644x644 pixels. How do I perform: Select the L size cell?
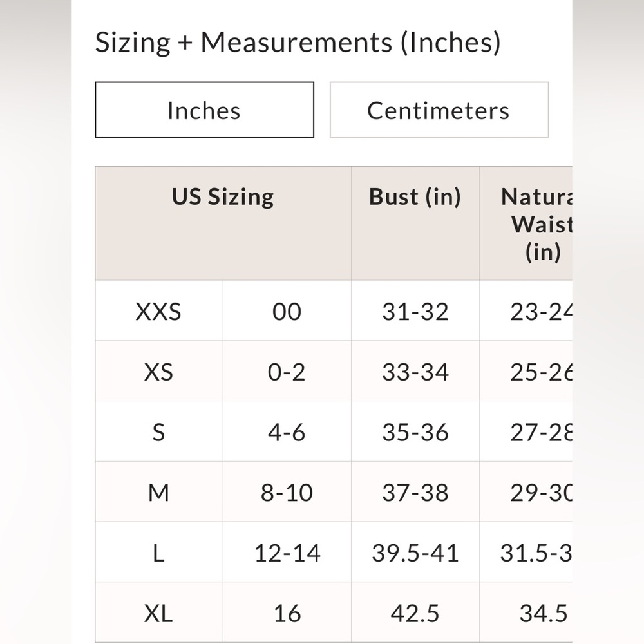(159, 553)
